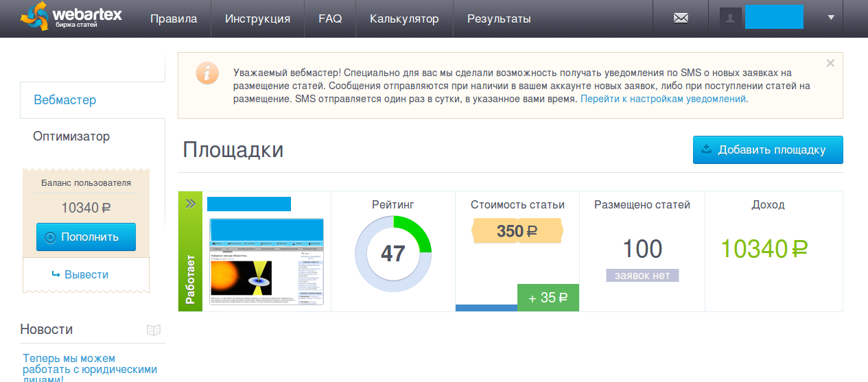This screenshot has width=868, height=382.
Task: Expand site row double-chevron icon
Action: 191,204
